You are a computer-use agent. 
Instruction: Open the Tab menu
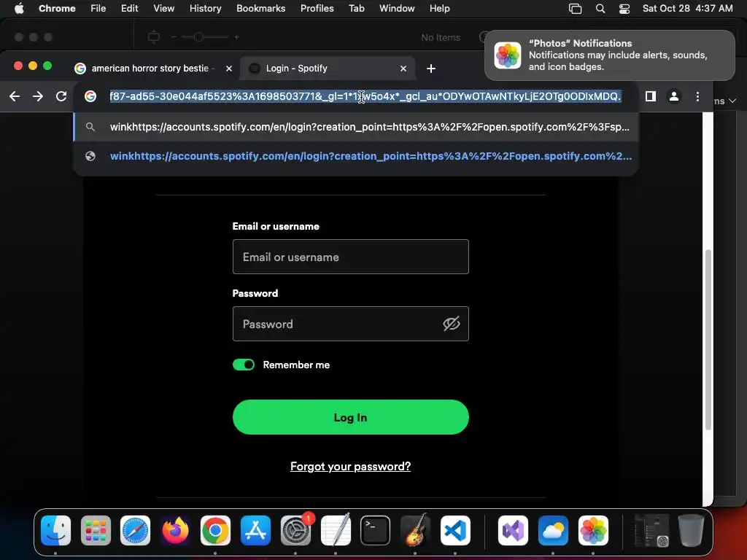tap(356, 8)
